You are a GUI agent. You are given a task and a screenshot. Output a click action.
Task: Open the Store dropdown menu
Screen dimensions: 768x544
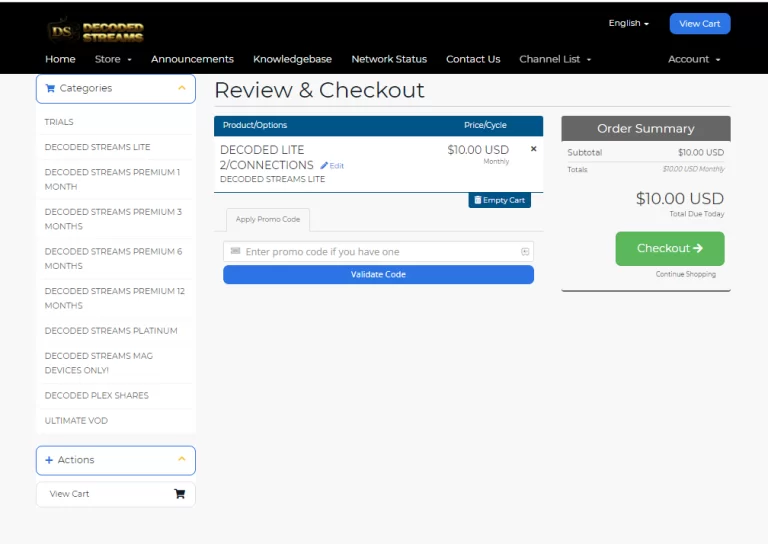click(113, 59)
